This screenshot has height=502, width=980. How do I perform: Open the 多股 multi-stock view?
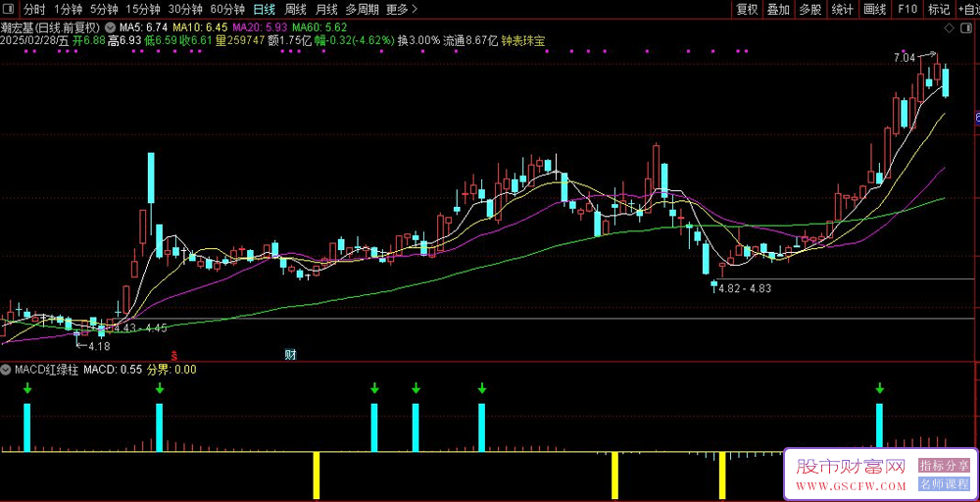[810, 10]
